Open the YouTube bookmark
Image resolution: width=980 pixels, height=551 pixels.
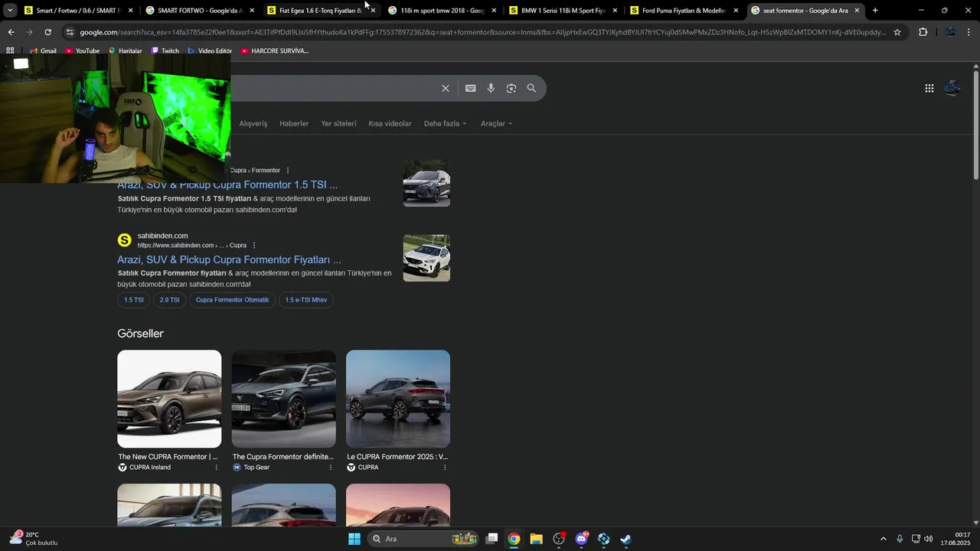click(82, 51)
